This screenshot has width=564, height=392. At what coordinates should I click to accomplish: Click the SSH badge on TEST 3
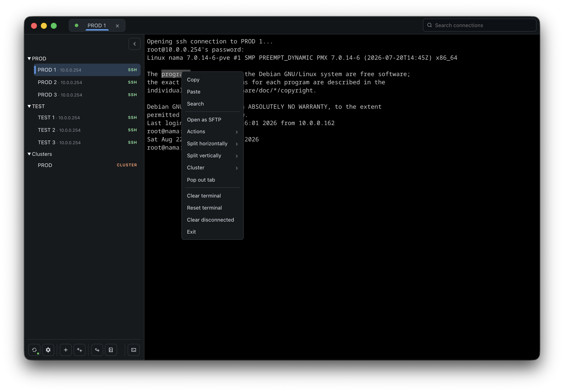click(132, 142)
